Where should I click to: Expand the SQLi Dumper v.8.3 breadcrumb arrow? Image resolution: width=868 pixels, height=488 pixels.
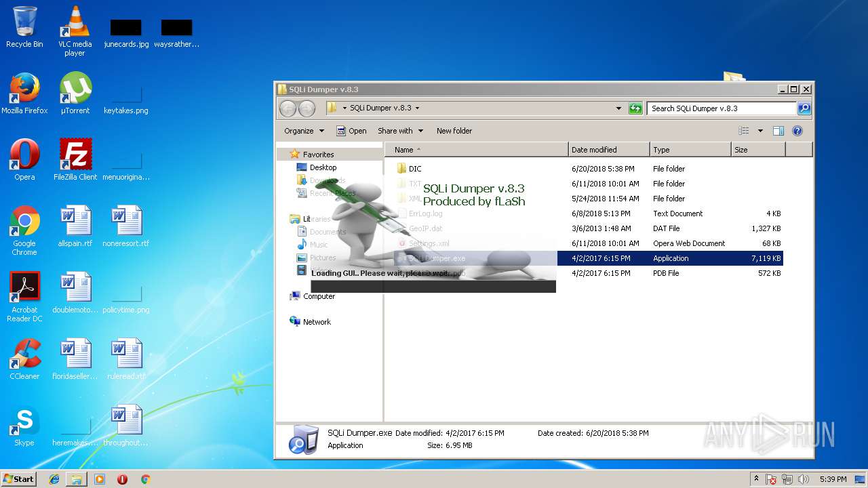(417, 108)
